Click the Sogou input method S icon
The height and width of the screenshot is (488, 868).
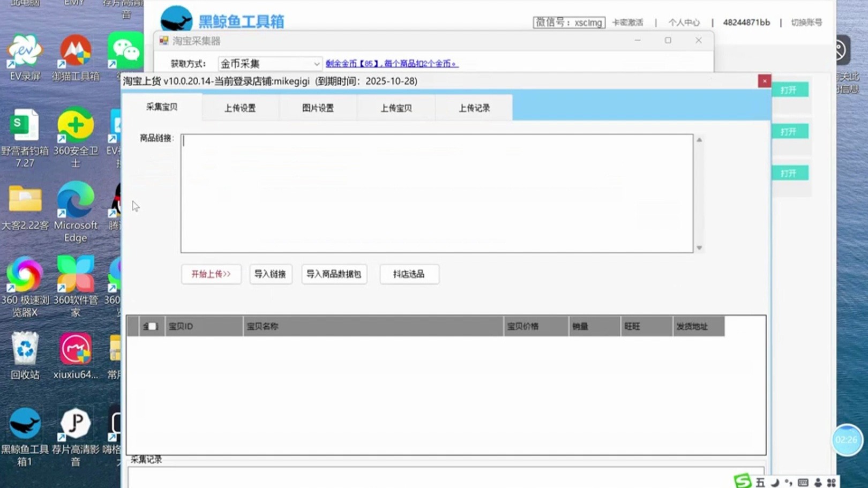pyautogui.click(x=742, y=482)
